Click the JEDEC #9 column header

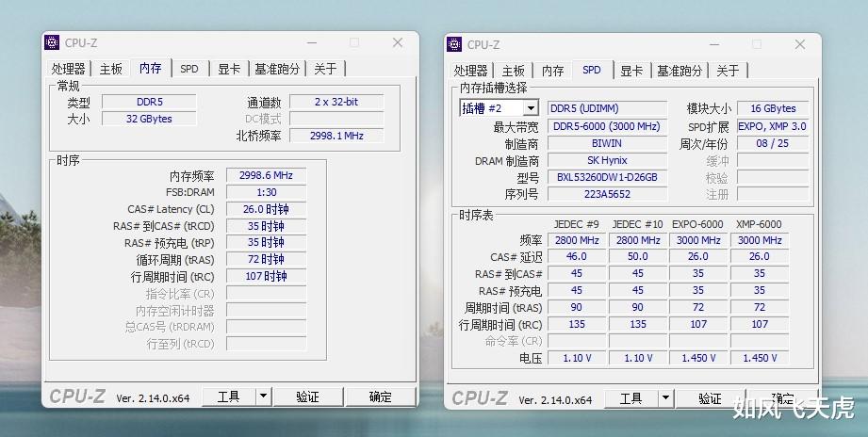pos(577,224)
